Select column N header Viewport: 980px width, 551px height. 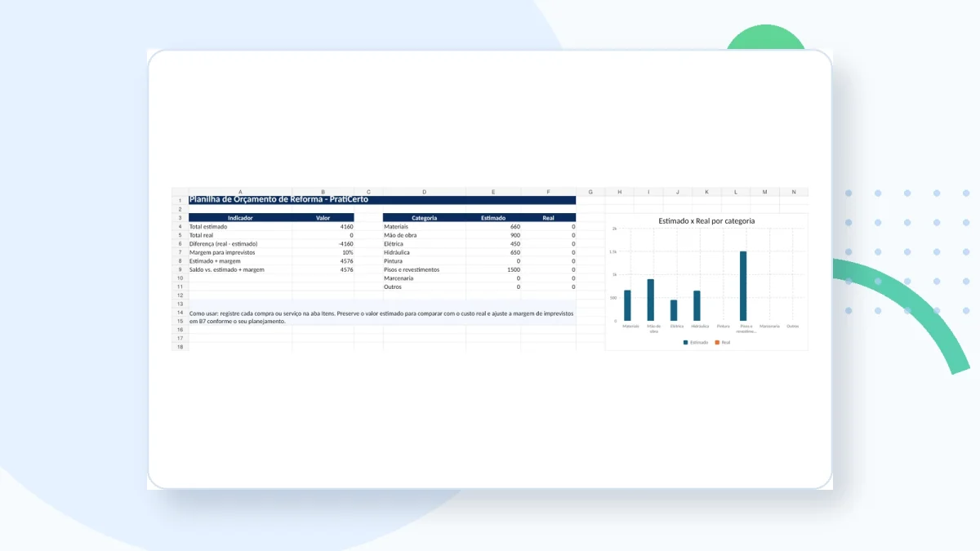[x=794, y=192]
